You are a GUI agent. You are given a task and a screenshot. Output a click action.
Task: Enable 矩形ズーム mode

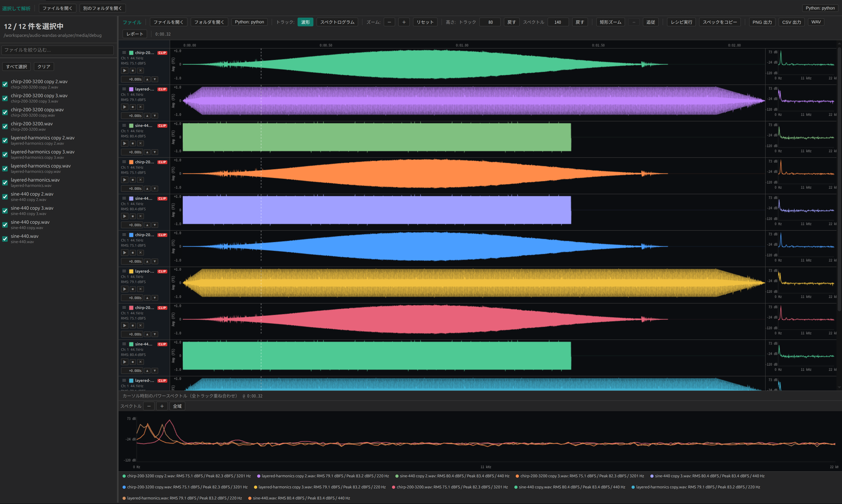(610, 22)
